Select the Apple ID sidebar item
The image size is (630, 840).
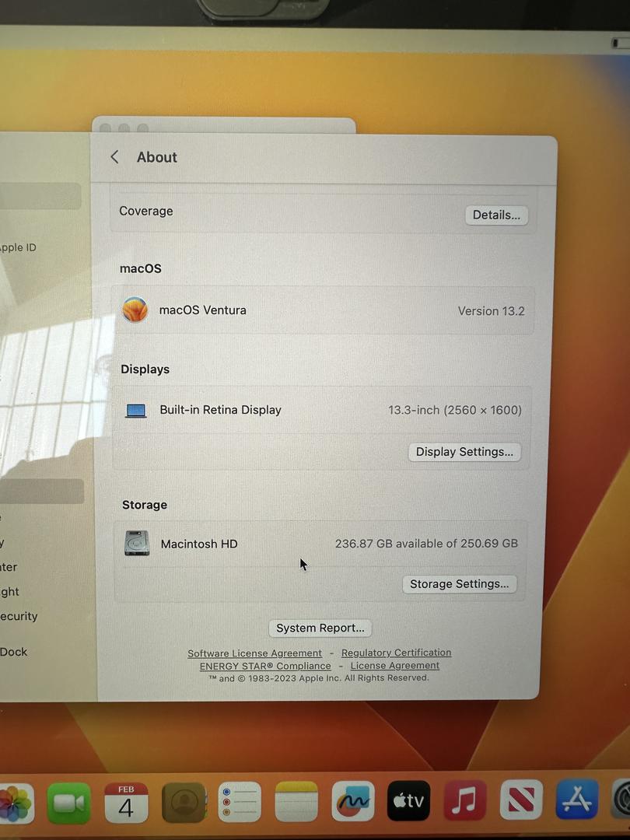coord(18,247)
